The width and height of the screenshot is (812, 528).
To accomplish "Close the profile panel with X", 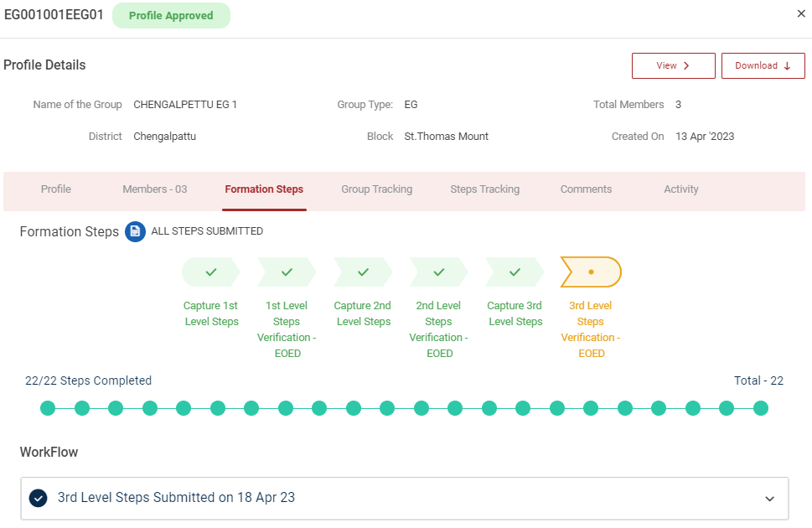I will pyautogui.click(x=800, y=13).
